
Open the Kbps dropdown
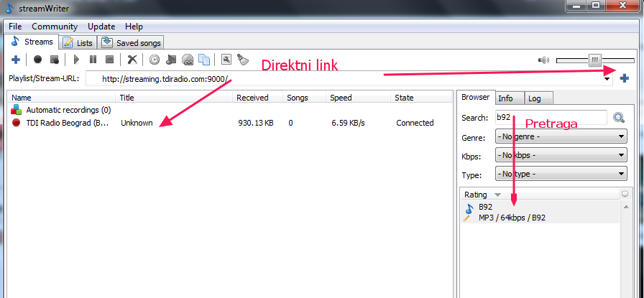tap(561, 156)
